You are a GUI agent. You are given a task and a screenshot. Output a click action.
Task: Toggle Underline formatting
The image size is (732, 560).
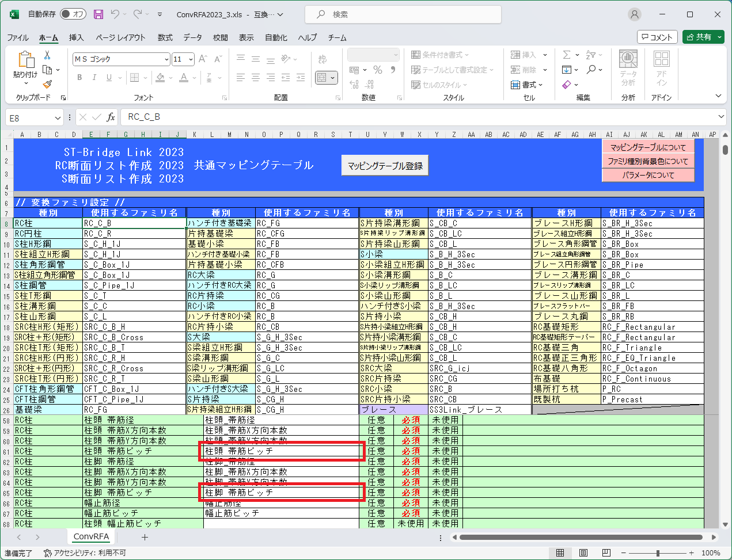pyautogui.click(x=108, y=78)
